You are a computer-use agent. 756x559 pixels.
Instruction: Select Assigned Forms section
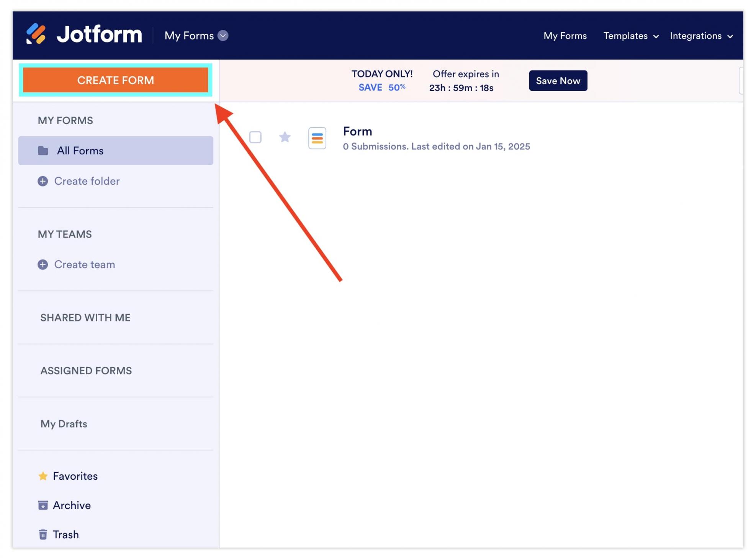86,371
